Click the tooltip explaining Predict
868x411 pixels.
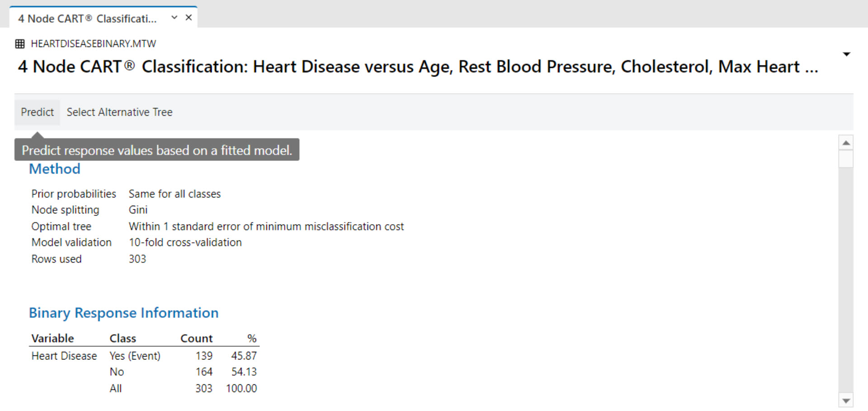[x=157, y=150]
